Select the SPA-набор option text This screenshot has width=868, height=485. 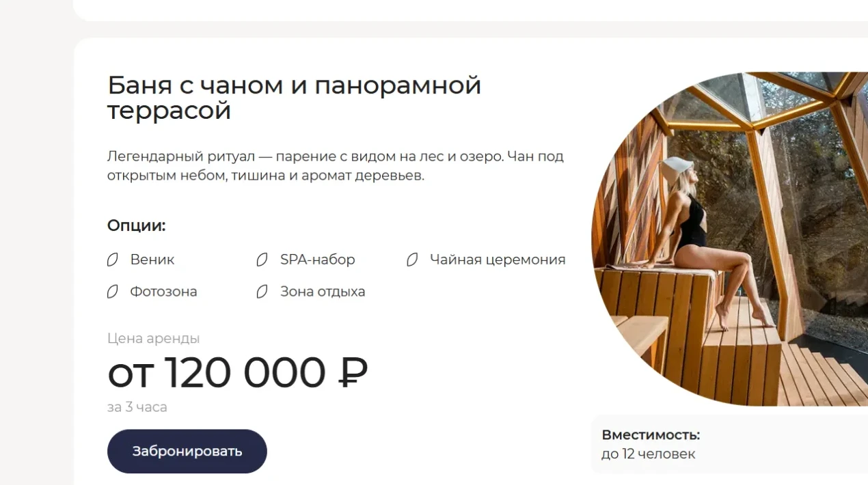(x=317, y=260)
